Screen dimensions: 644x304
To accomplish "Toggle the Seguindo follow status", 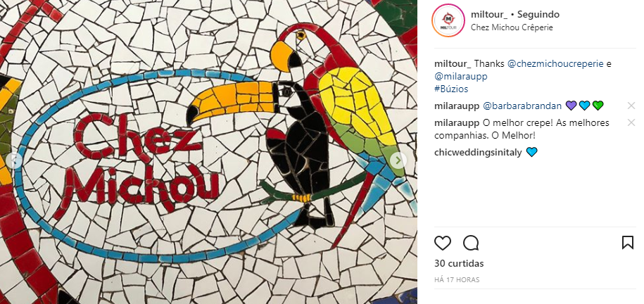I will pos(538,14).
